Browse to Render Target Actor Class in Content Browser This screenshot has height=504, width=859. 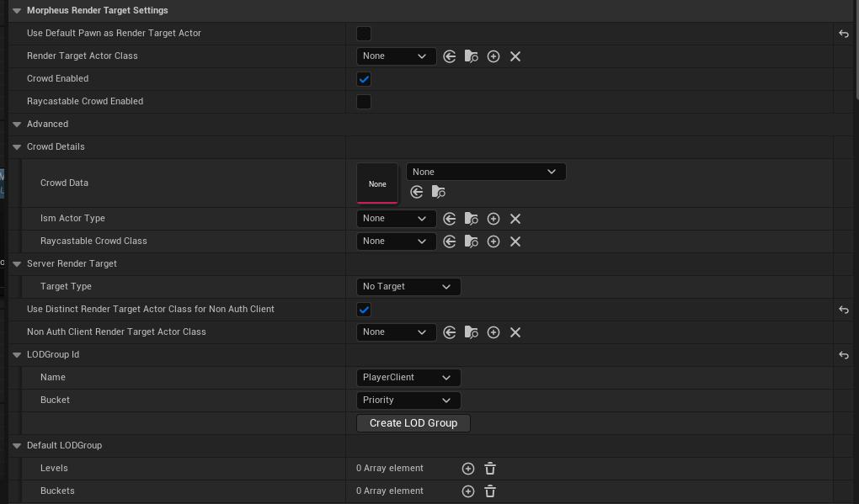click(472, 56)
